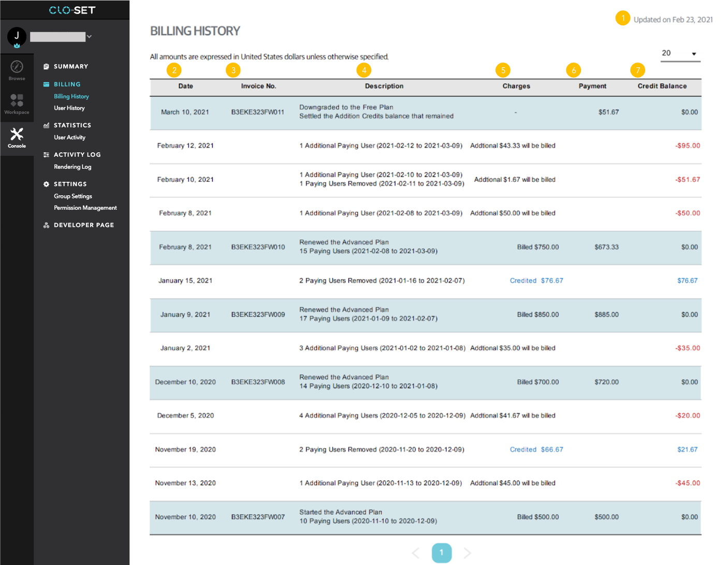Click the Billing card icon
Image resolution: width=728 pixels, height=565 pixels.
click(46, 84)
